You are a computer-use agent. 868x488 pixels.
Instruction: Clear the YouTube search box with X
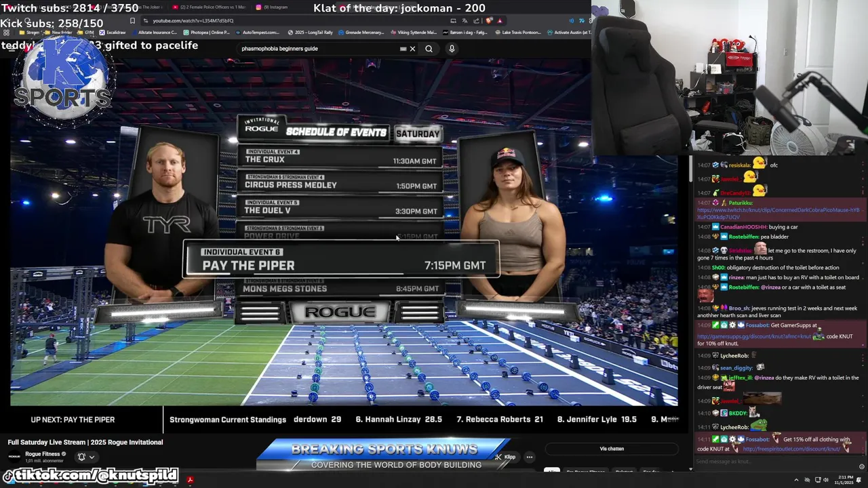(412, 49)
